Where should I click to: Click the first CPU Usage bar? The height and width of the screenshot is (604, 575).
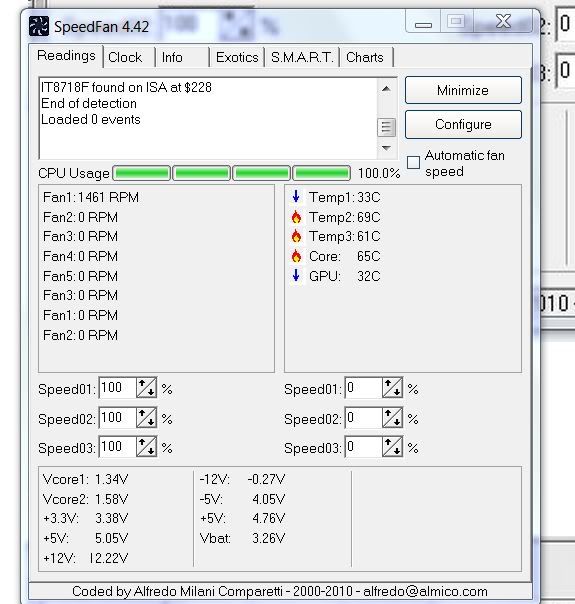[142, 173]
